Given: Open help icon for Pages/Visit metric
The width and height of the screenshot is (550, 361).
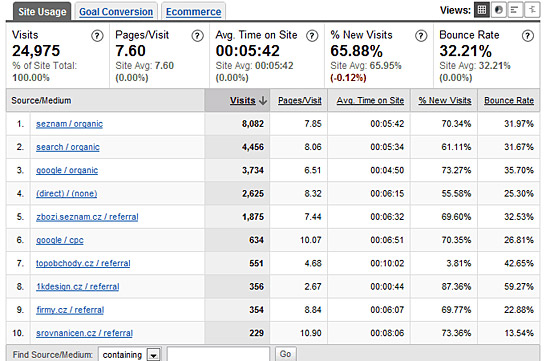Looking at the screenshot, I should (x=197, y=35).
